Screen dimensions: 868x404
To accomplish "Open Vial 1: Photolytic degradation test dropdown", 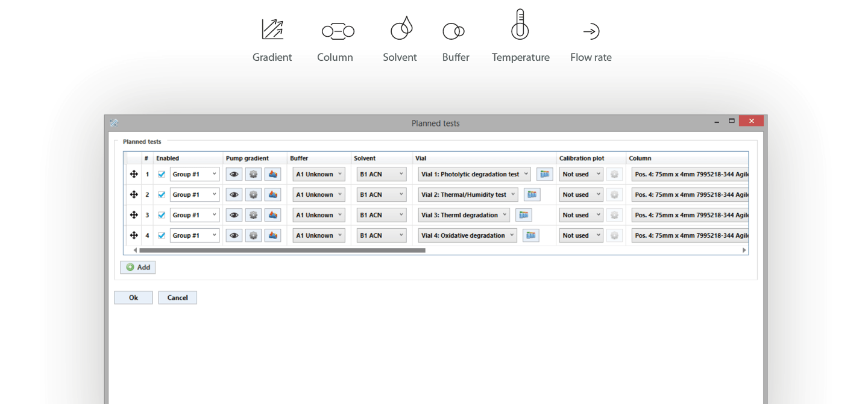I will point(474,175).
